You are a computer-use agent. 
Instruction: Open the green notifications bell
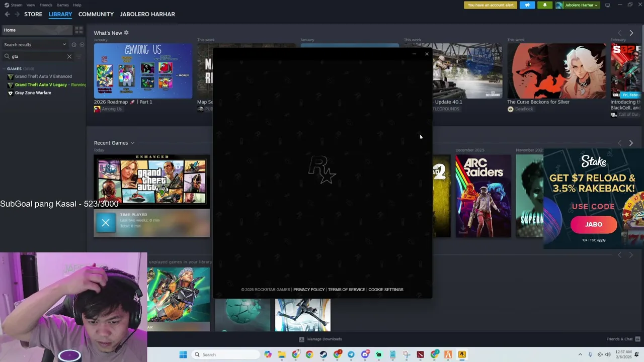pyautogui.click(x=544, y=5)
